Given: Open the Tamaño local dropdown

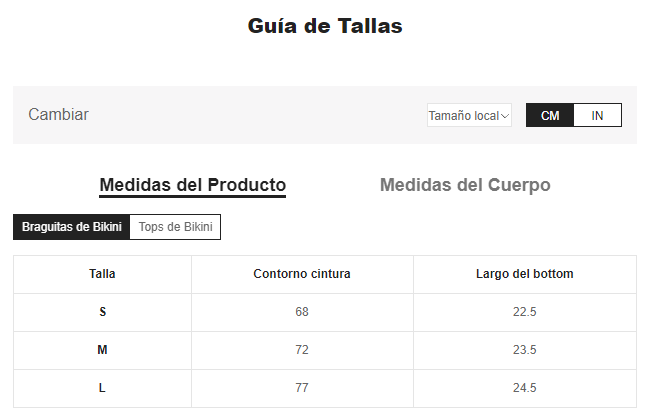Looking at the screenshot, I should point(469,116).
